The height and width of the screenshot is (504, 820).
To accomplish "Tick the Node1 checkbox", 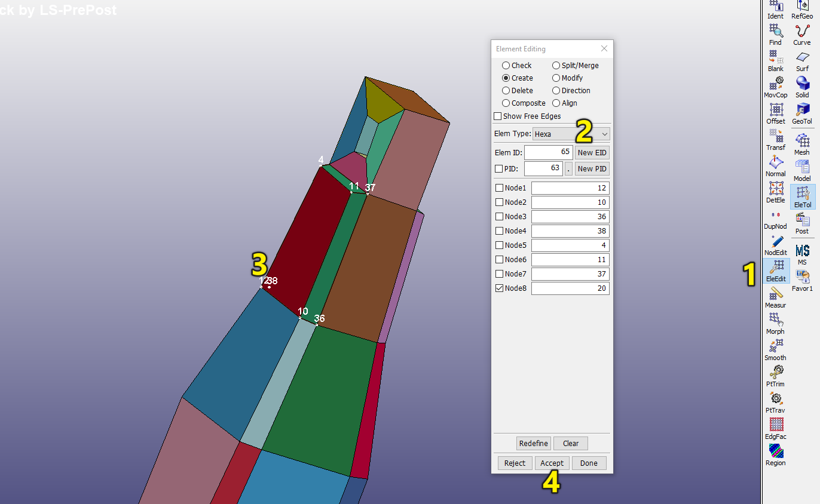I will point(499,188).
